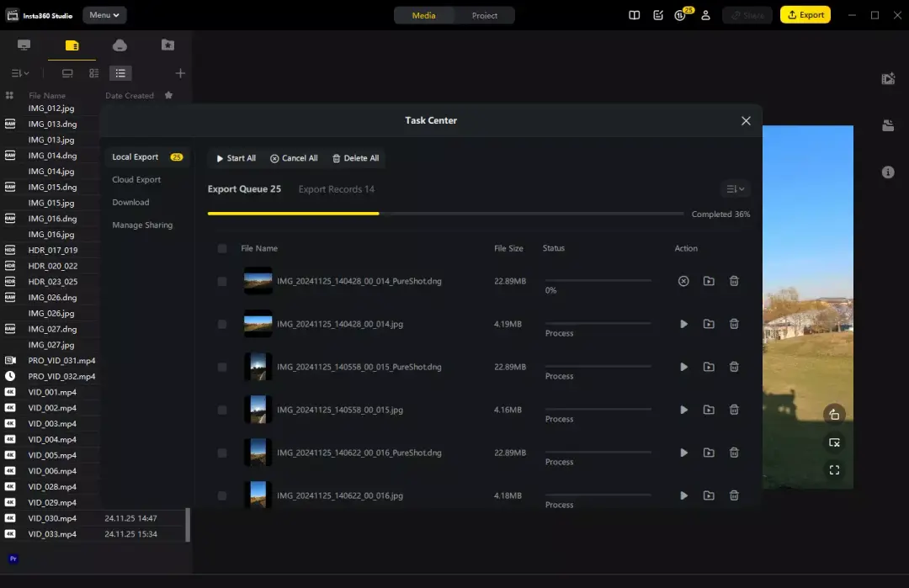The height and width of the screenshot is (588, 909).
Task: Check the box for IMG_20241125_140428_00_014_PureShot.dng
Action: point(222,281)
